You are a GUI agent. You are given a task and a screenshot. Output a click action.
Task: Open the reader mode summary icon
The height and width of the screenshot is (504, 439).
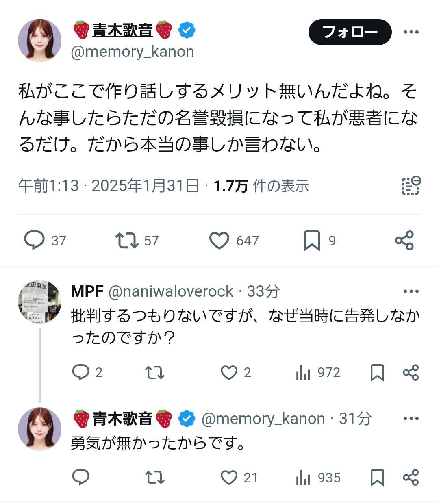click(411, 186)
